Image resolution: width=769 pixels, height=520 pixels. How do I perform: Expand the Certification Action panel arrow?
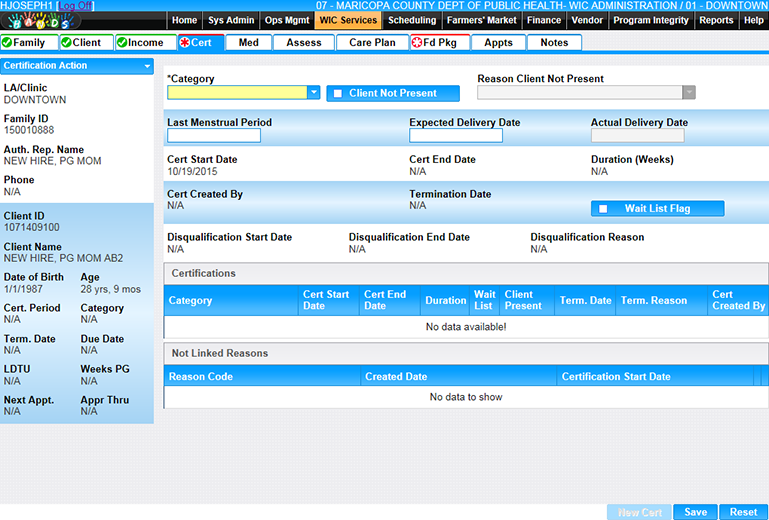(148, 66)
